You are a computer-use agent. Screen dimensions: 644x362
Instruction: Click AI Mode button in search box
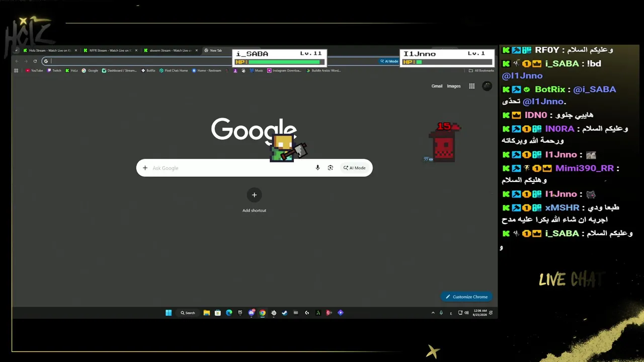355,168
